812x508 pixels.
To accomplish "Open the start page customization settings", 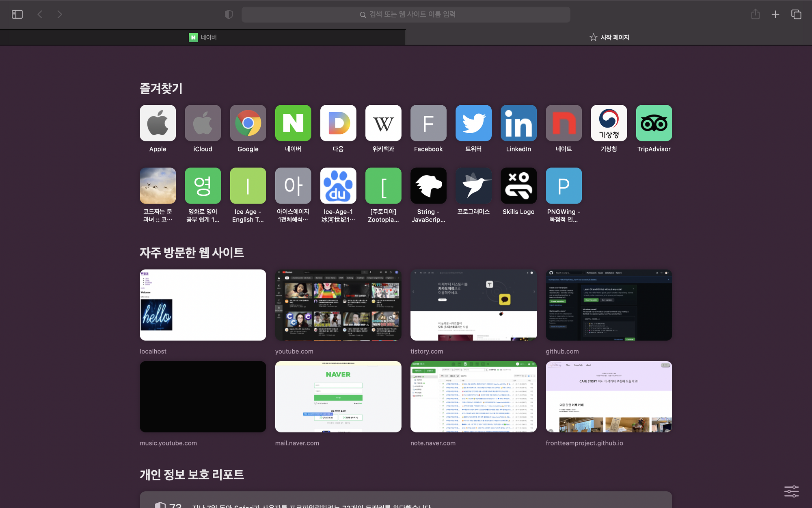I will (x=791, y=491).
